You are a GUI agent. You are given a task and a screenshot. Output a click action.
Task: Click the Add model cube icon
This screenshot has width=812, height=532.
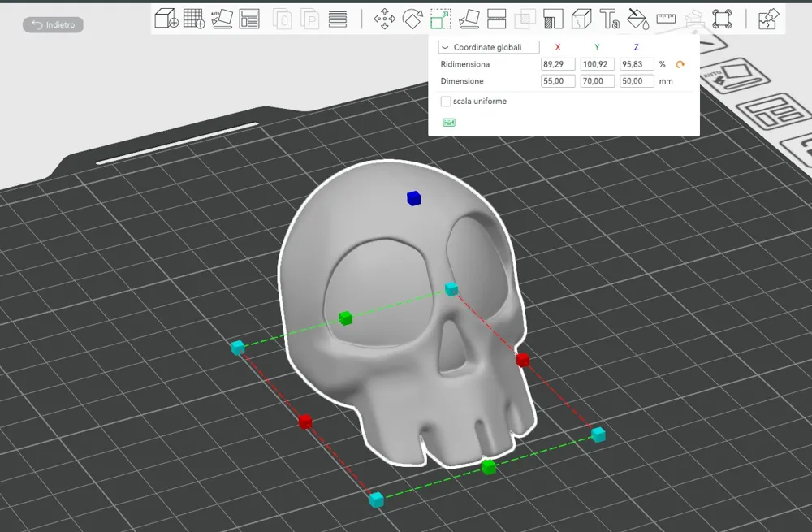click(166, 19)
